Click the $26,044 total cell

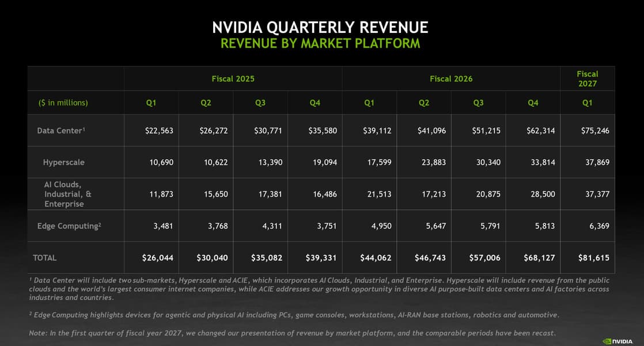(x=158, y=258)
